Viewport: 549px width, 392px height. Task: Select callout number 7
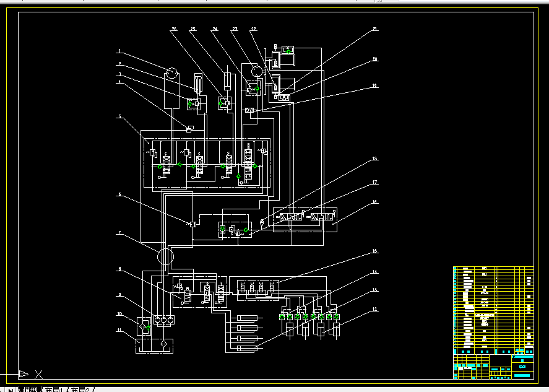(x=119, y=233)
